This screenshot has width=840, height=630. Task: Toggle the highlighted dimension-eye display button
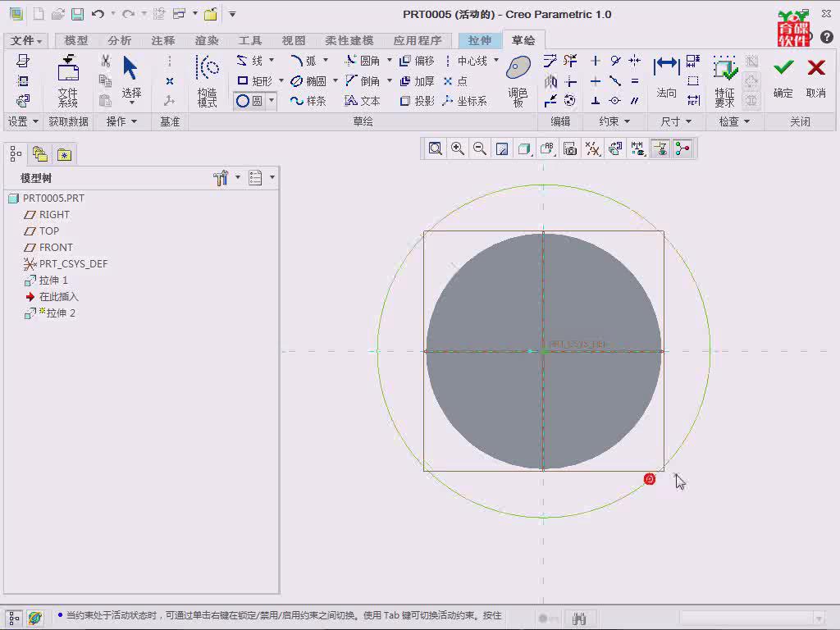click(x=661, y=149)
